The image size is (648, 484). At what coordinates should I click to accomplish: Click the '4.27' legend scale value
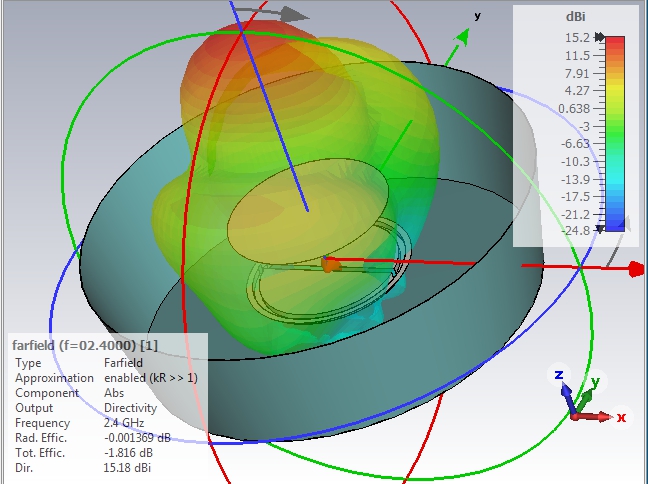coord(577,91)
